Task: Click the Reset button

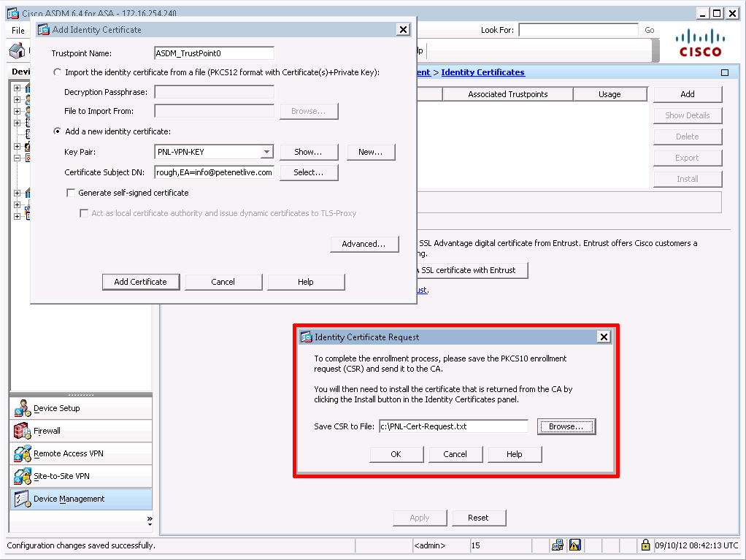Action: [479, 518]
